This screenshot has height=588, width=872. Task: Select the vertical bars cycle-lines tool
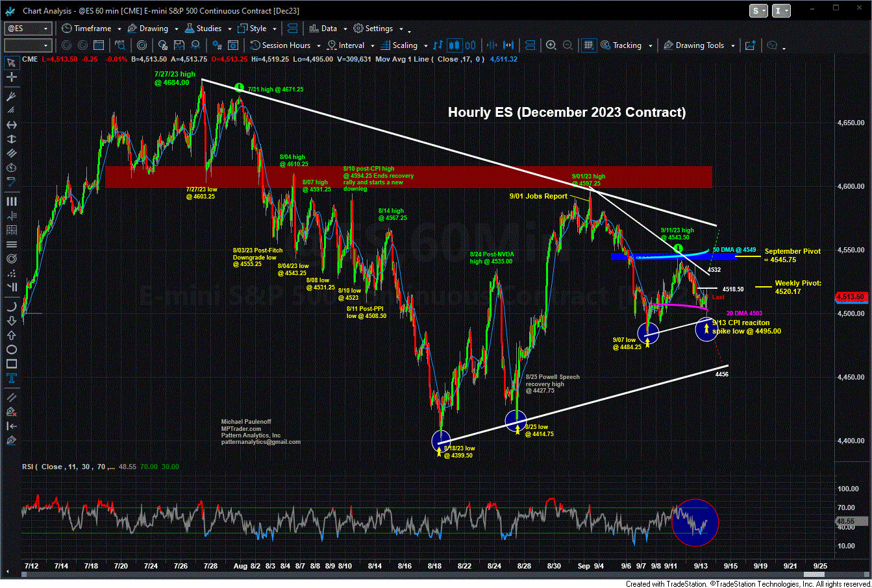coord(12,201)
